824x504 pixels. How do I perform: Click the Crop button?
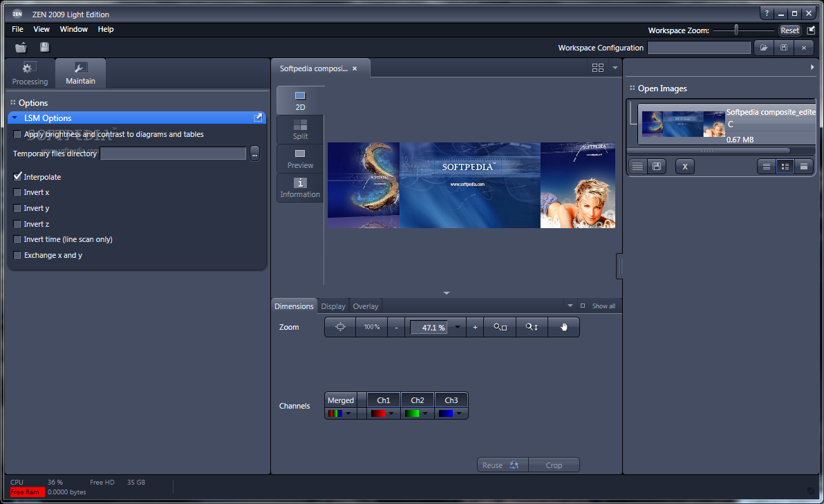coord(554,465)
